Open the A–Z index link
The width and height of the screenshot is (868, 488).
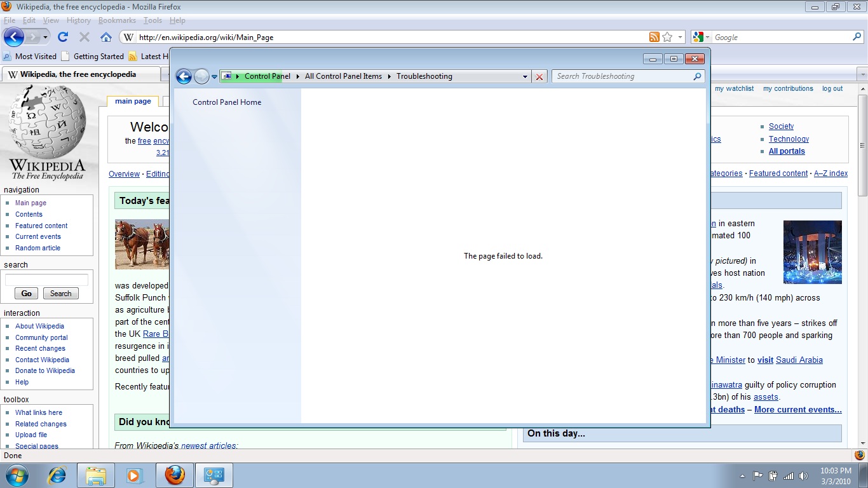831,173
